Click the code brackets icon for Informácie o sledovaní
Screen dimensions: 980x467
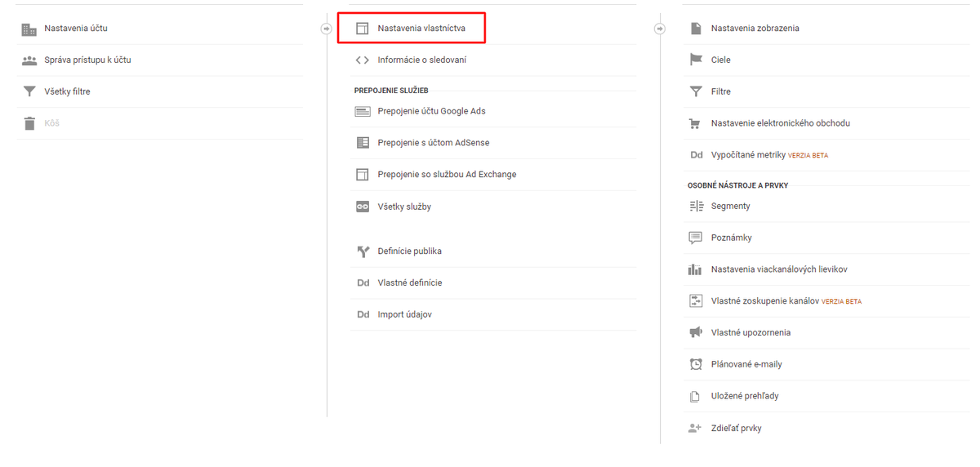coord(363,60)
